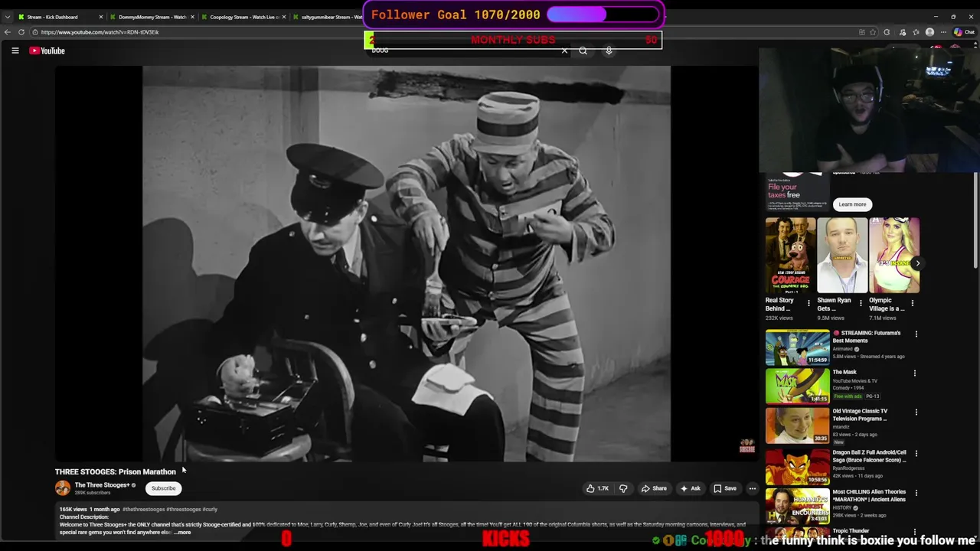The height and width of the screenshot is (551, 980).
Task: Click the browser extensions refresh-style icon
Action: pyautogui.click(x=887, y=32)
